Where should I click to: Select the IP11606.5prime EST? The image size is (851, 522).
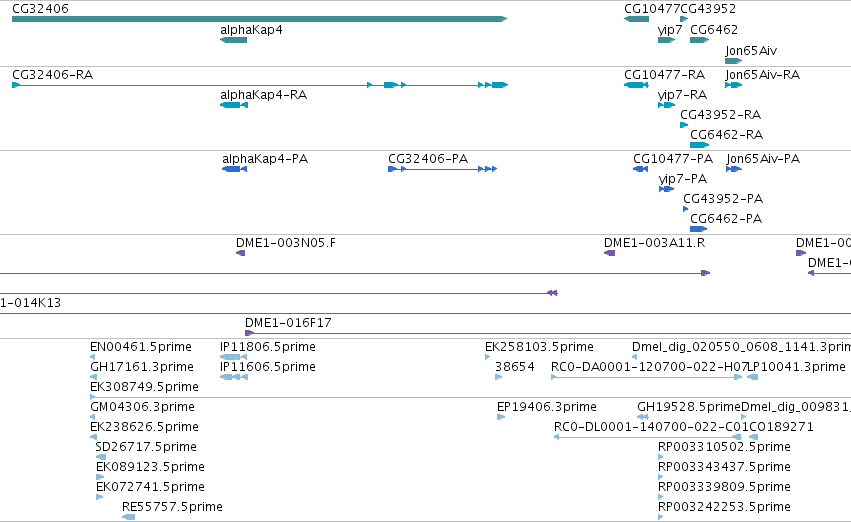[234, 377]
